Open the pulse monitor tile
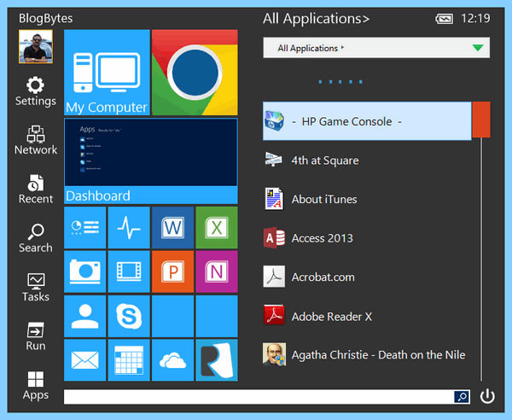The image size is (512, 420). point(129,227)
